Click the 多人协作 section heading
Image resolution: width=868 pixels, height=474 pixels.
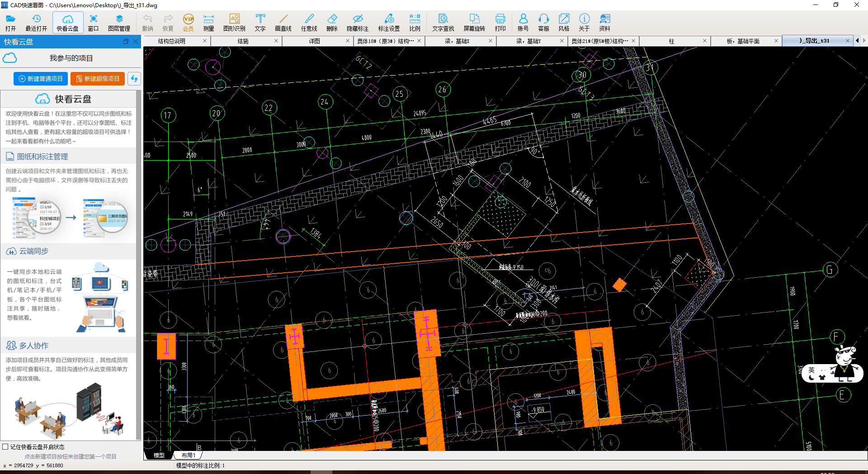[x=33, y=346]
